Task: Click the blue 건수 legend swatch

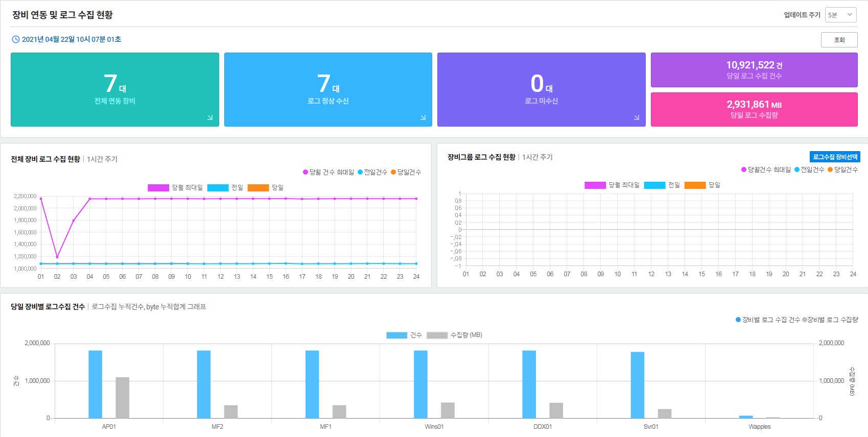Action: [x=396, y=335]
